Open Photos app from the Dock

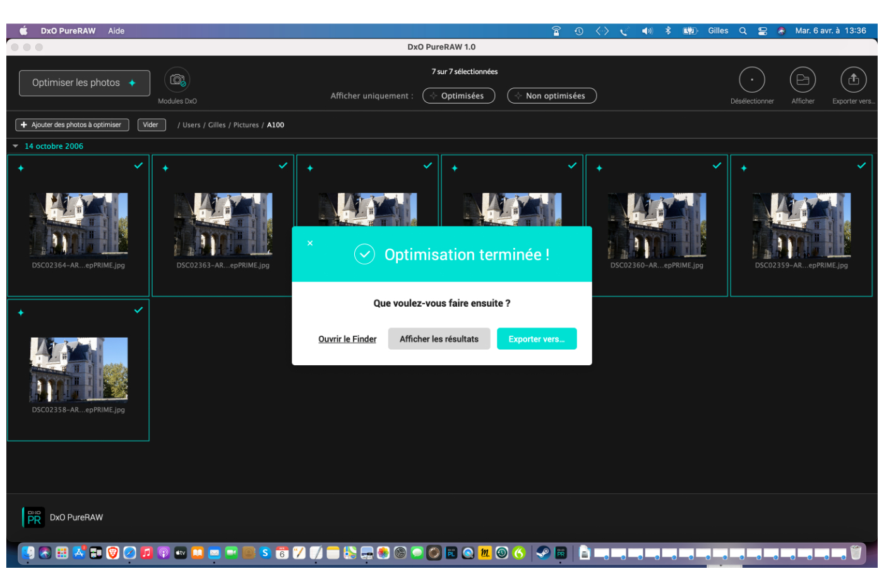383,553
